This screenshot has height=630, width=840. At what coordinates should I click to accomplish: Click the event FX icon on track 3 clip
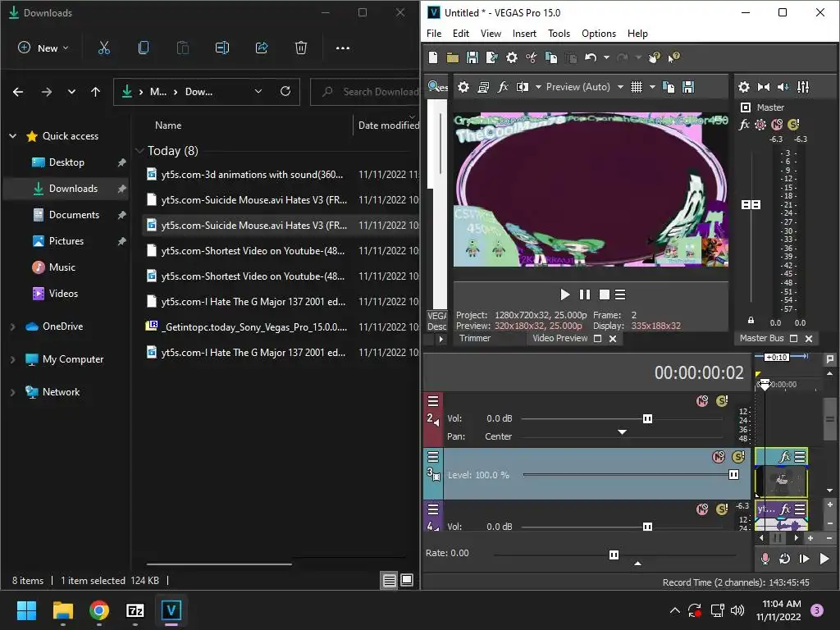click(x=784, y=456)
